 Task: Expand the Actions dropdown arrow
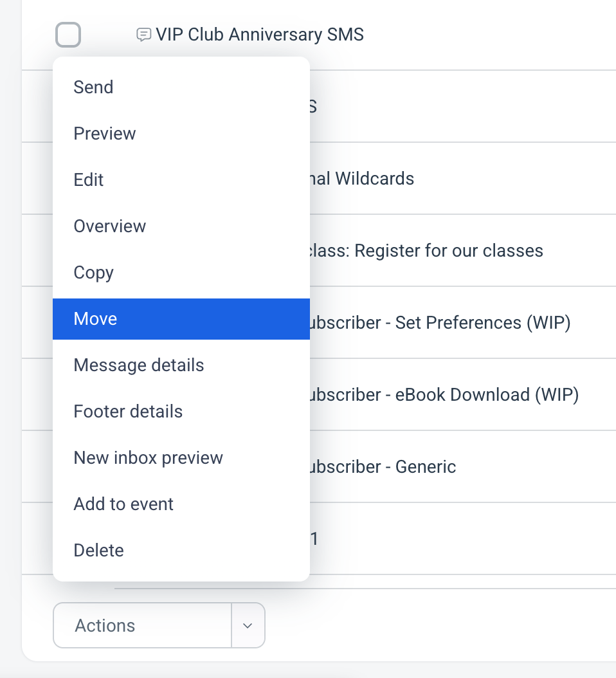click(248, 625)
